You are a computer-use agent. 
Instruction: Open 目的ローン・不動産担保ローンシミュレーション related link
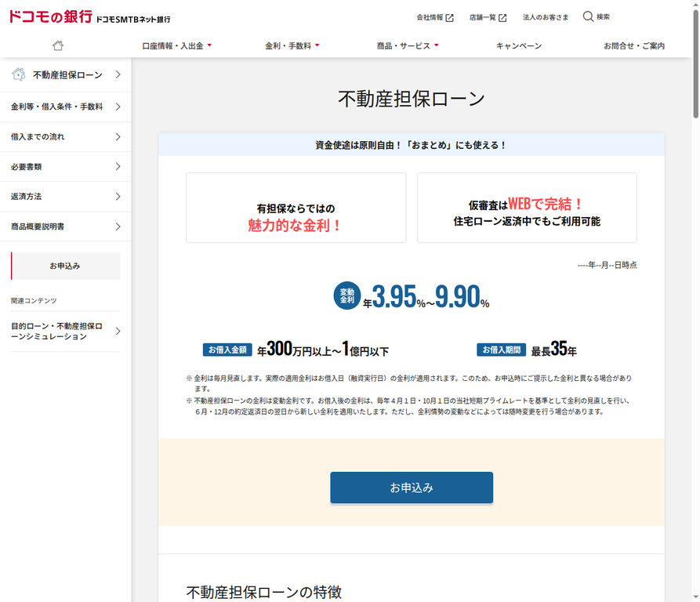[x=66, y=331]
